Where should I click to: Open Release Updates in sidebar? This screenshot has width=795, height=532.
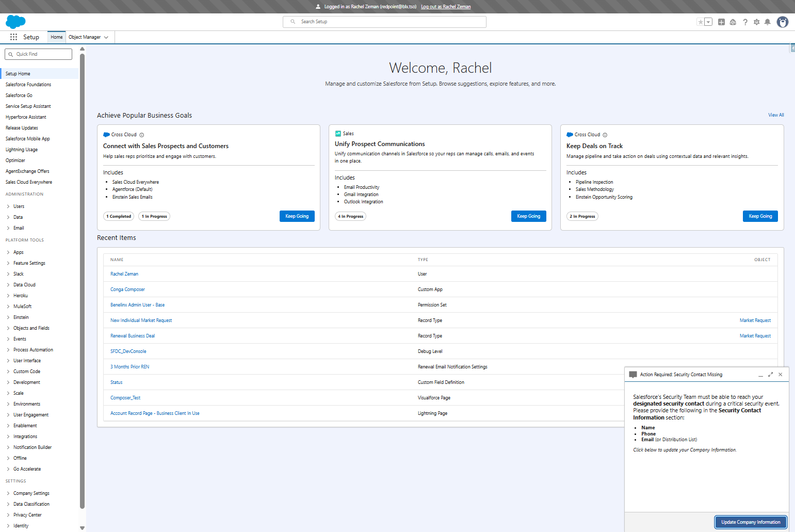pos(22,128)
